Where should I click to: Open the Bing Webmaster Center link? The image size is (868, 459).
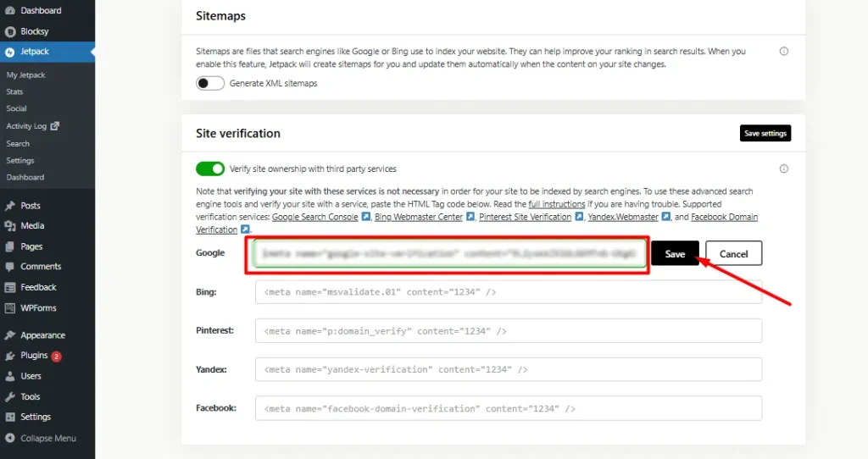(419, 217)
